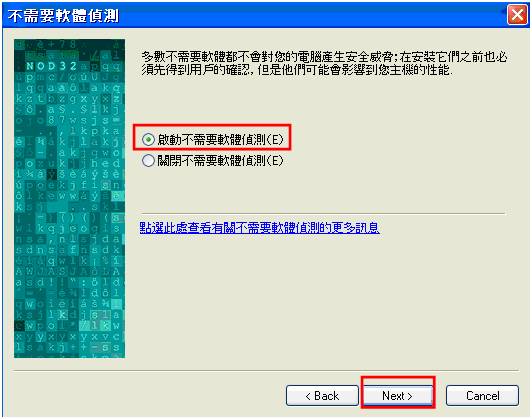Click the less-than arrow on Back button
The height and width of the screenshot is (419, 532).
point(308,396)
